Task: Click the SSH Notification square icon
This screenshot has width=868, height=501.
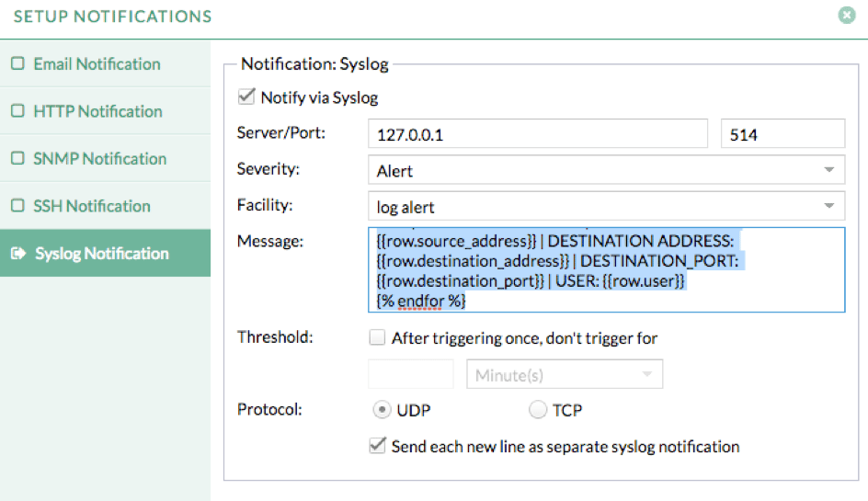Action: pyautogui.click(x=17, y=206)
